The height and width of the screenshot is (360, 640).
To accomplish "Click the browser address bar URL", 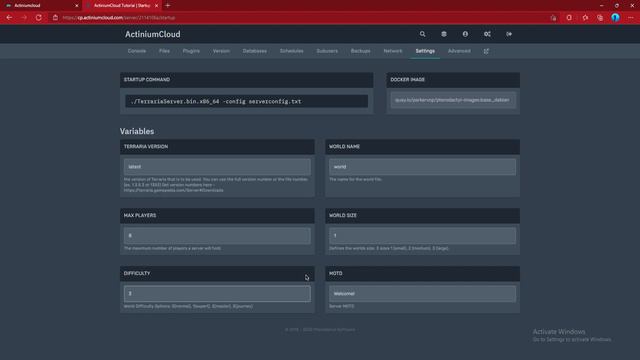I will pos(119,18).
